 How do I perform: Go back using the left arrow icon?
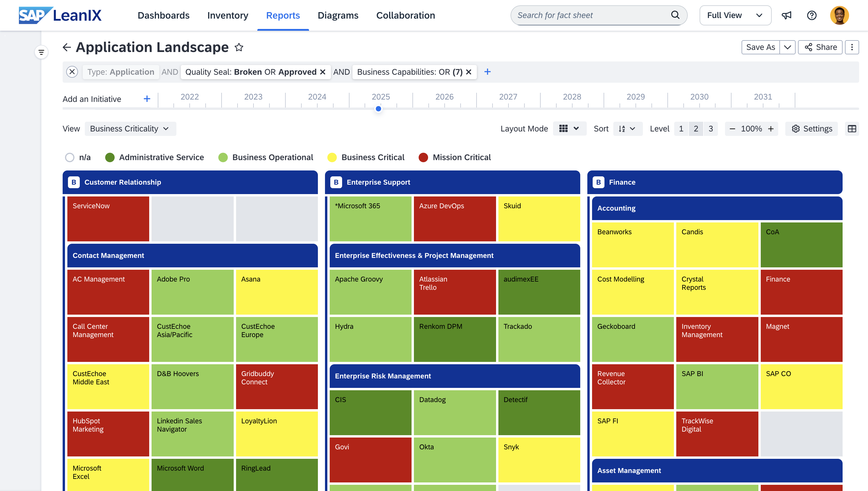point(67,47)
